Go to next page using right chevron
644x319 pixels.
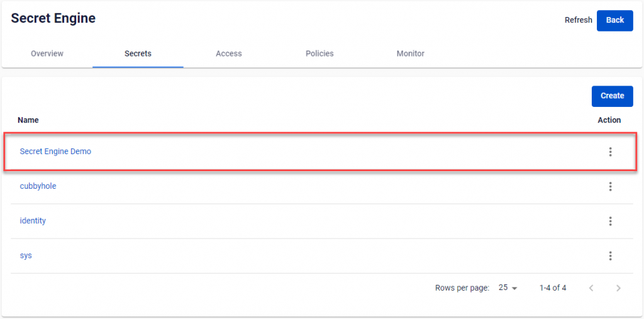(618, 288)
